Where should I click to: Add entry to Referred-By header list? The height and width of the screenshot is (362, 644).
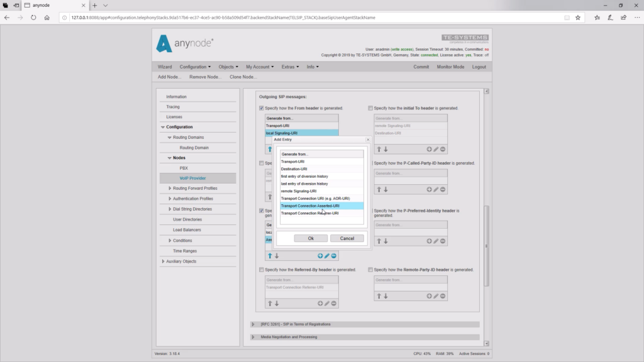[320, 304]
